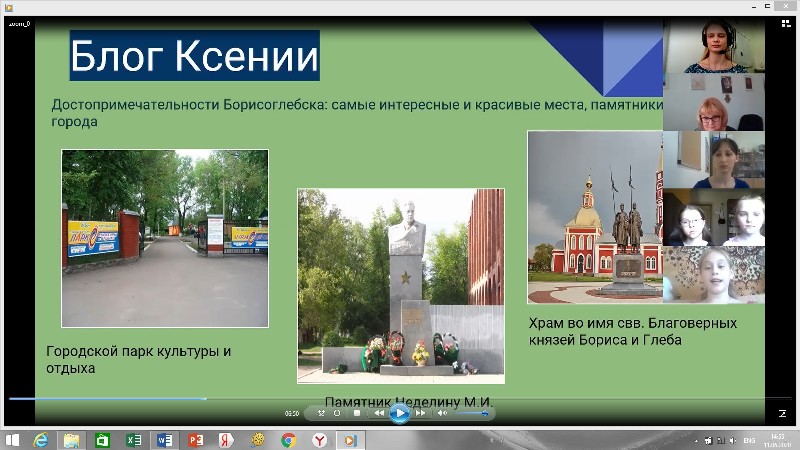Viewport: 800px width, 450px height.
Task: Open Excel from the taskbar
Action: (134, 439)
